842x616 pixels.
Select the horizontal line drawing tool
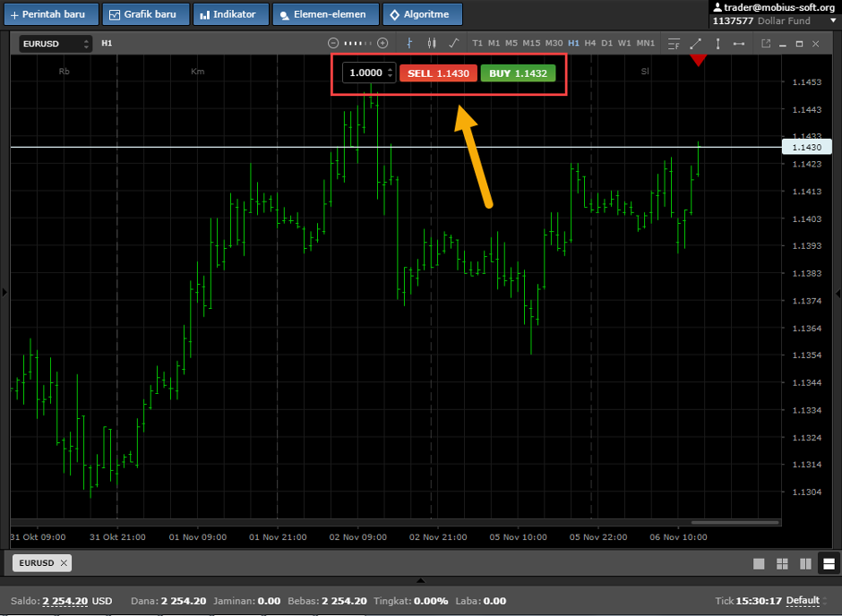739,44
